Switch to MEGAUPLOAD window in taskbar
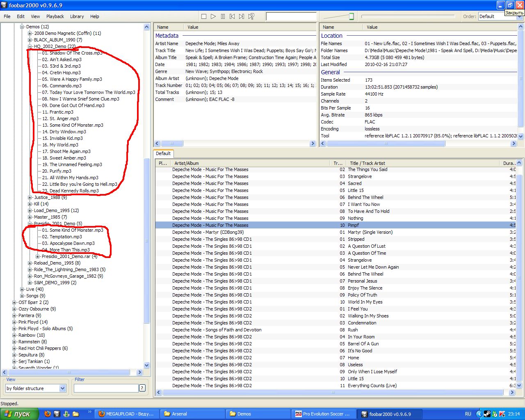The width and height of the screenshot is (525, 420). [126, 414]
